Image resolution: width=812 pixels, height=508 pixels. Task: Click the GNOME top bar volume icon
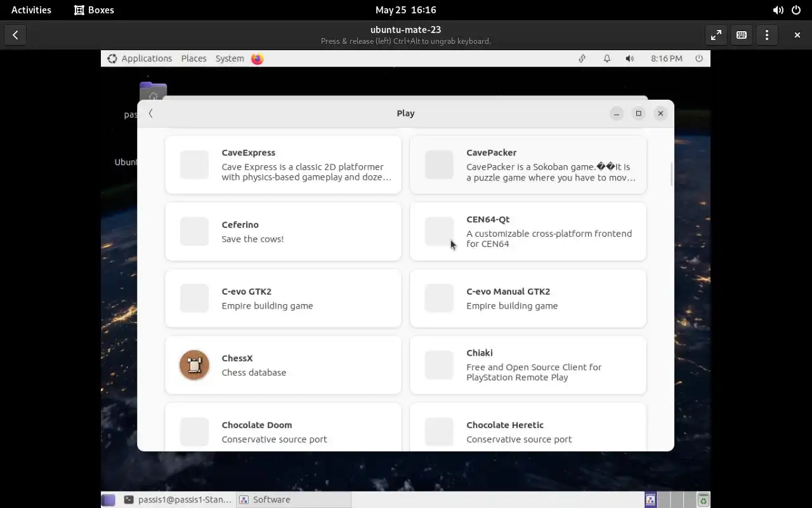(778, 10)
